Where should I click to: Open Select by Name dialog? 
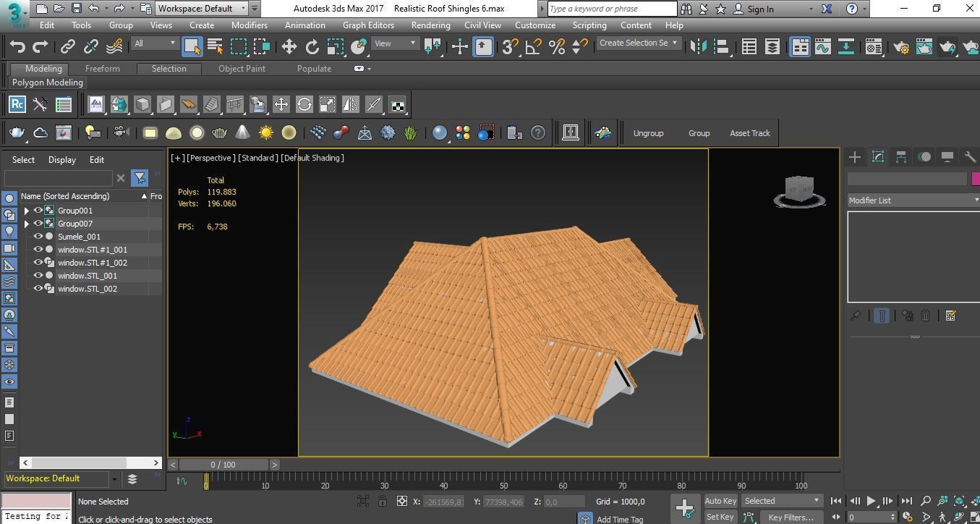point(215,46)
